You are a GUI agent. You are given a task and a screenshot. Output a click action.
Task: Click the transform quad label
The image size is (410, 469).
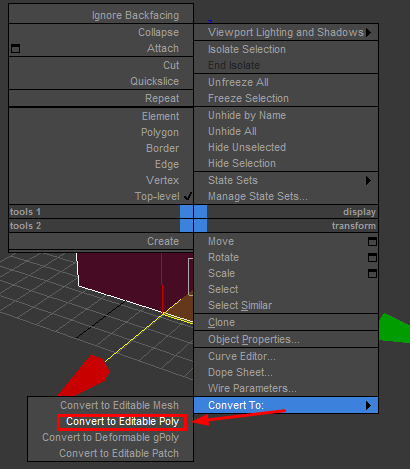tap(354, 226)
